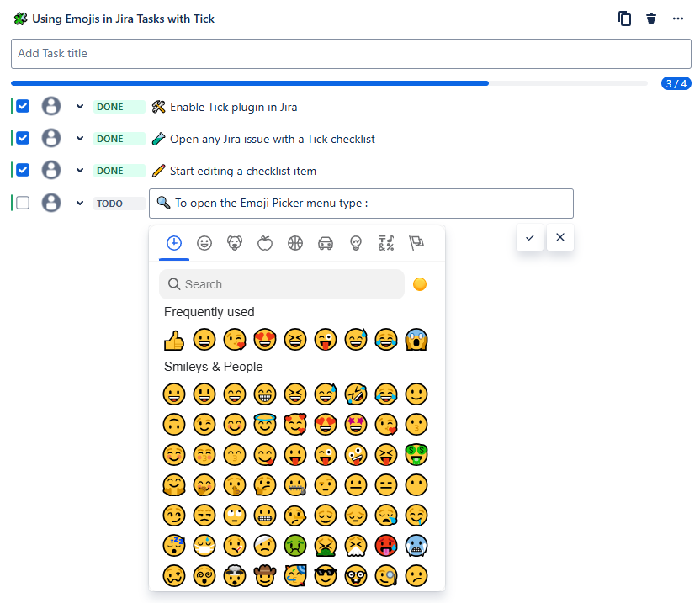Cancel editing with the X button

click(x=560, y=237)
